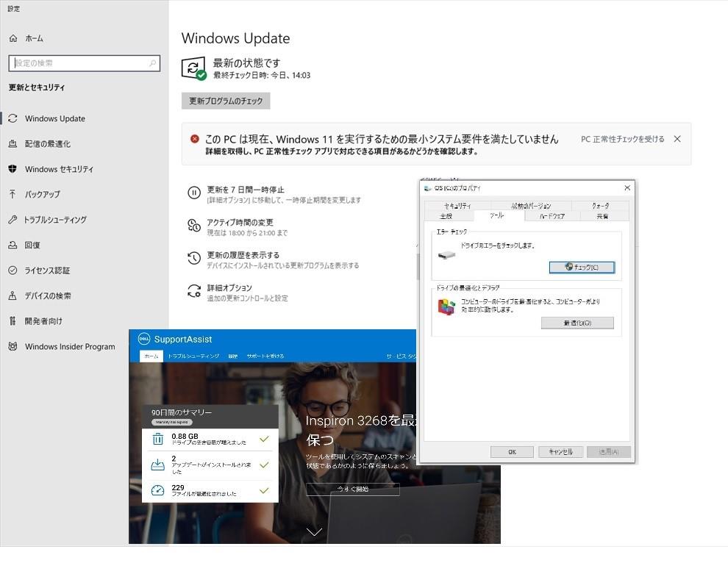Click 最新の状態です status text

click(x=246, y=62)
